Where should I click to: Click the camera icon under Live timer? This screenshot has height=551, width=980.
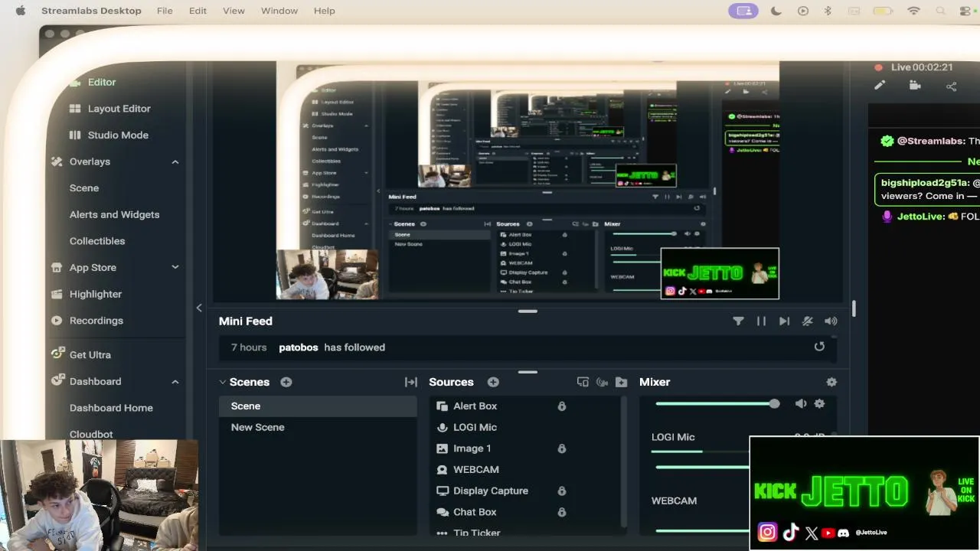pyautogui.click(x=915, y=86)
